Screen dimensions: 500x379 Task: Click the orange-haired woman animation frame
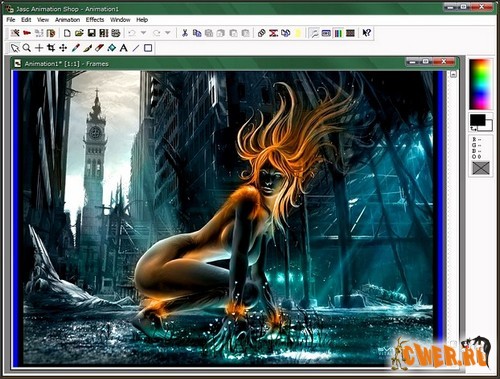click(228, 218)
